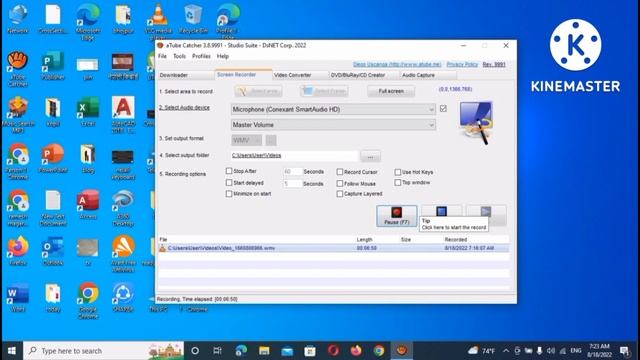Click the Select Audio device link
The height and width of the screenshot is (360, 640).
click(x=184, y=108)
